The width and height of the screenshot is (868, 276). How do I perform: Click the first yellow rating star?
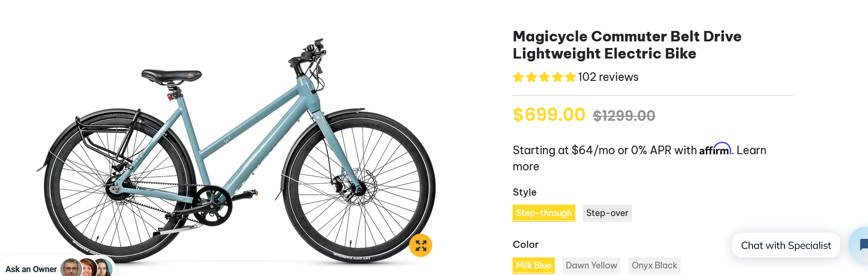point(518,77)
